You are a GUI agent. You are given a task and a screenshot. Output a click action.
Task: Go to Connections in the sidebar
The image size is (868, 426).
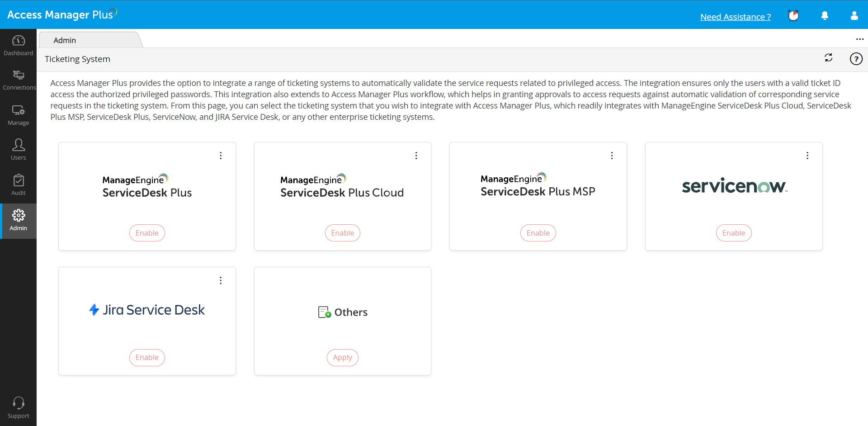pyautogui.click(x=19, y=75)
